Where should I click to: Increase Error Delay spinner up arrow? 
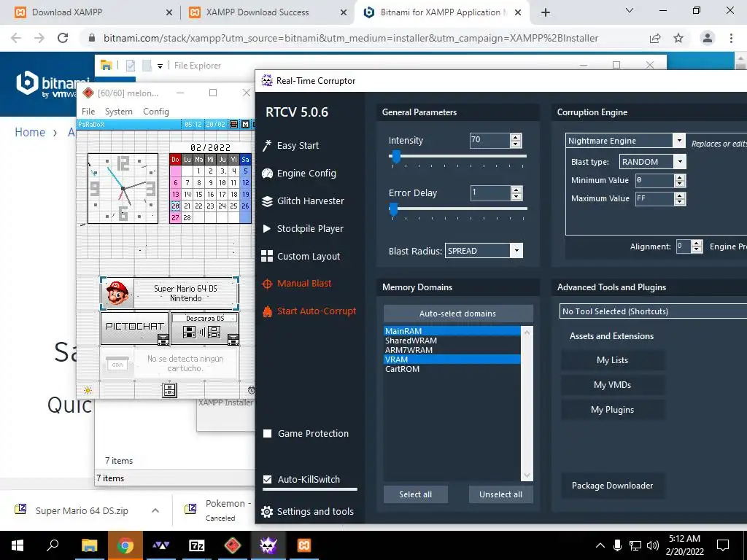pyautogui.click(x=516, y=190)
